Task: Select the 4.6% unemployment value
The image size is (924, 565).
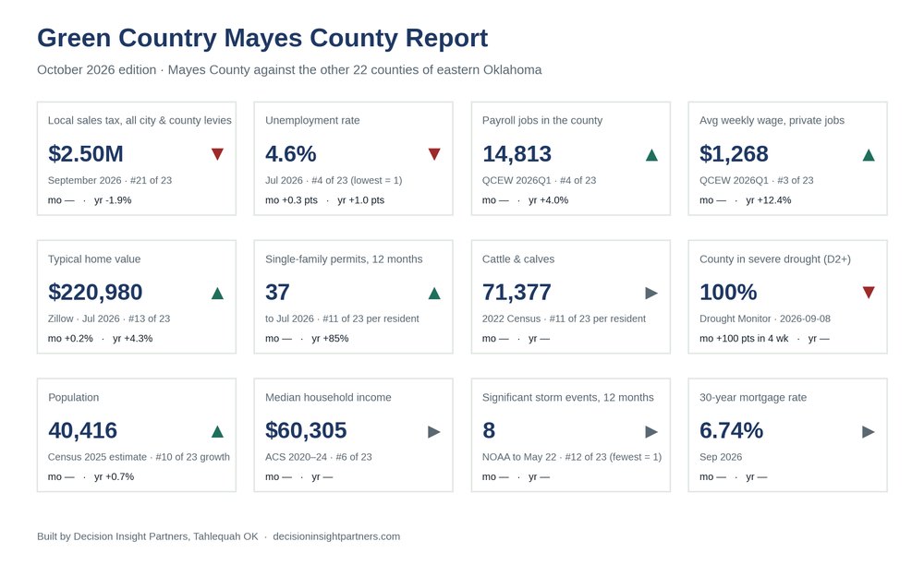Action: pyautogui.click(x=290, y=153)
